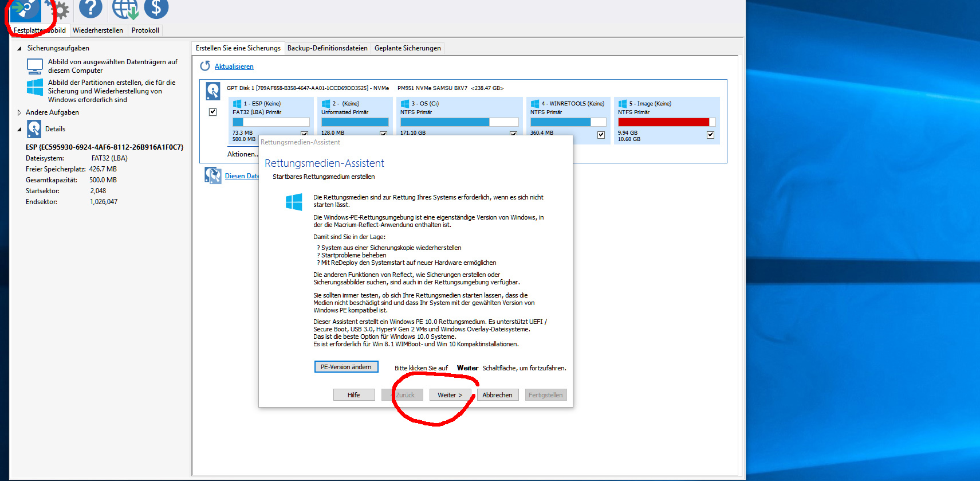Click Abbild der Partitionen erstellen task text

(112, 91)
